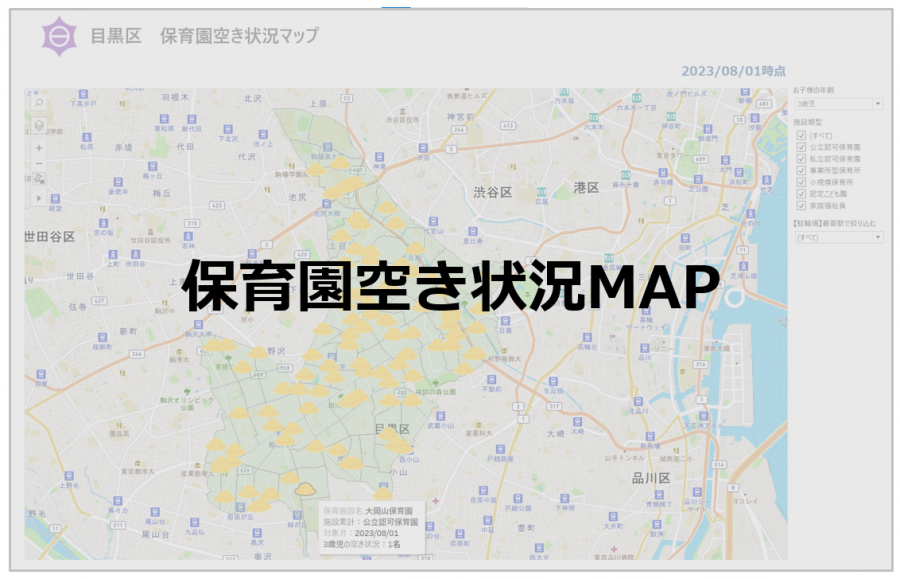Toggle the 事業所型保育所 checkbox
The height and width of the screenshot is (579, 900).
[x=801, y=170]
